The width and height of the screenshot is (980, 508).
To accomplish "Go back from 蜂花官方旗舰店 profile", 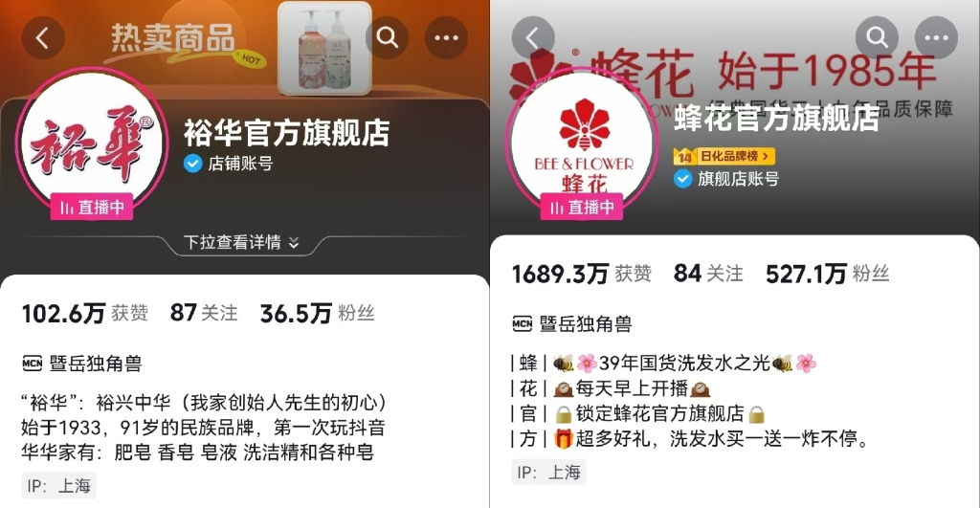I will [532, 38].
